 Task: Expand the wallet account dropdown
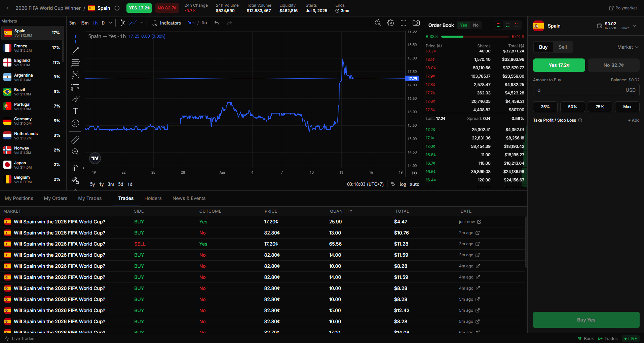pos(634,26)
